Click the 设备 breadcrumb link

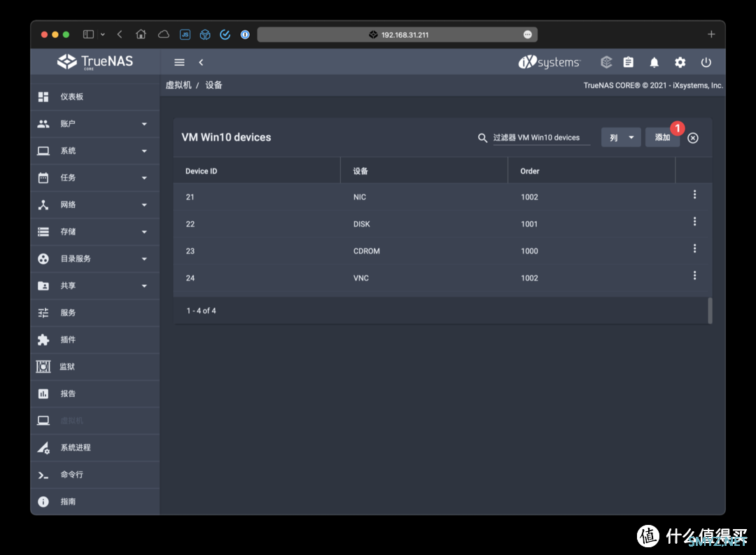(x=213, y=85)
